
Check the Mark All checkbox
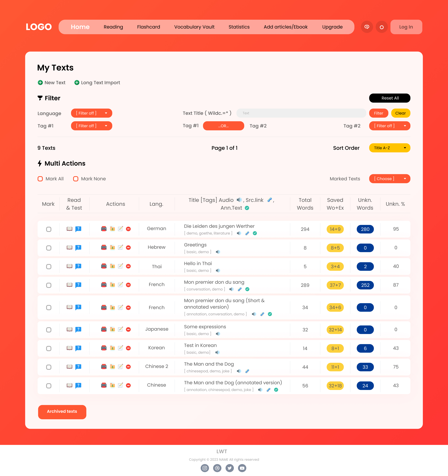(x=40, y=179)
